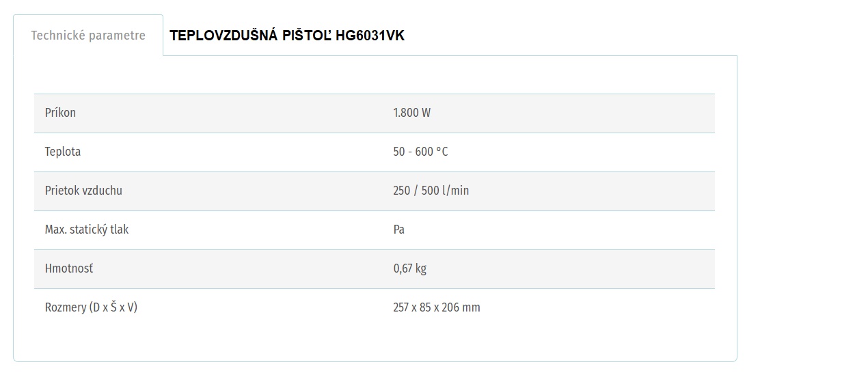
Task: Select the 0,67 kg weight value
Action: (x=409, y=268)
